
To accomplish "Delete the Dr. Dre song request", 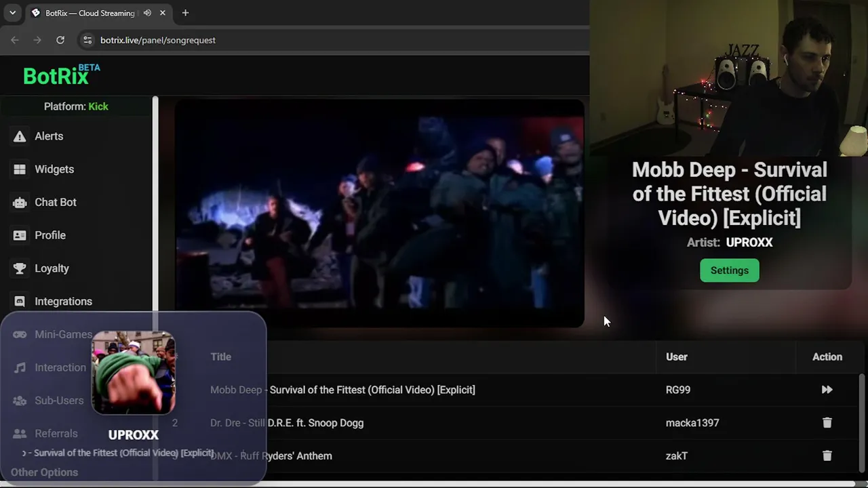I will coord(827,423).
